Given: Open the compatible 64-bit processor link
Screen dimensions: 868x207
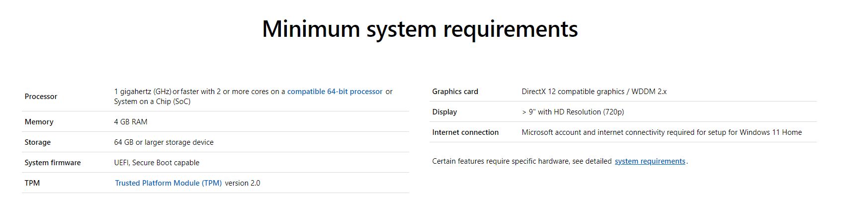Looking at the screenshot, I should click(335, 92).
